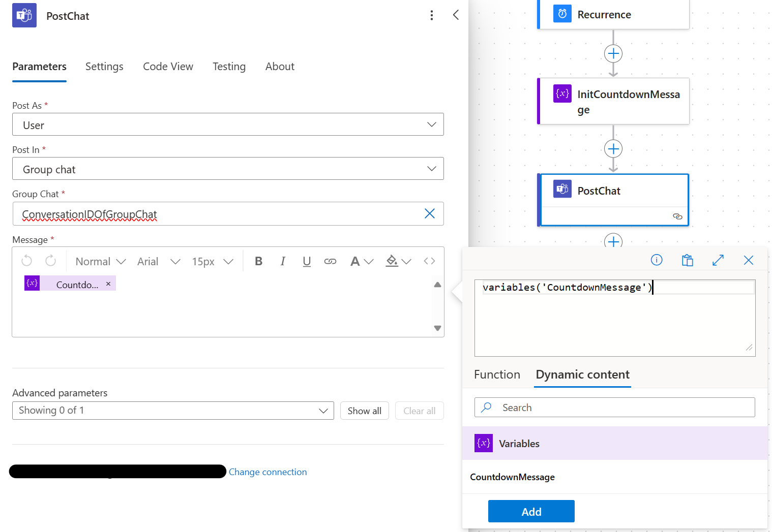Add a step below the PostChat node
Screen dimensions: 772x532
click(613, 241)
